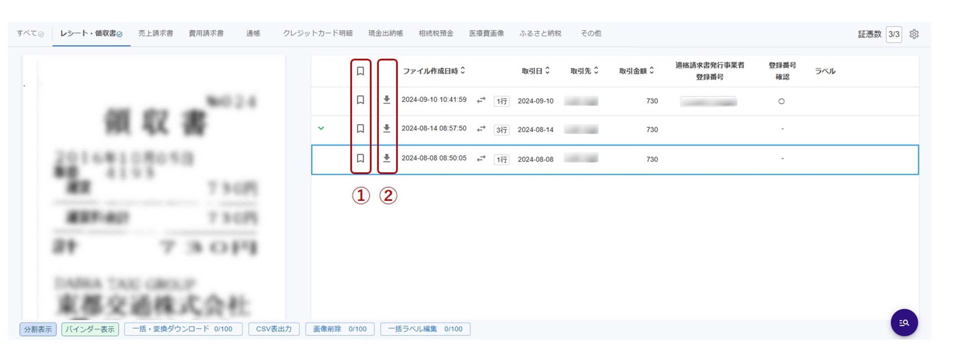Sort by 取引金額 column
Viewport: 980px width, 348px height.
pyautogui.click(x=636, y=71)
